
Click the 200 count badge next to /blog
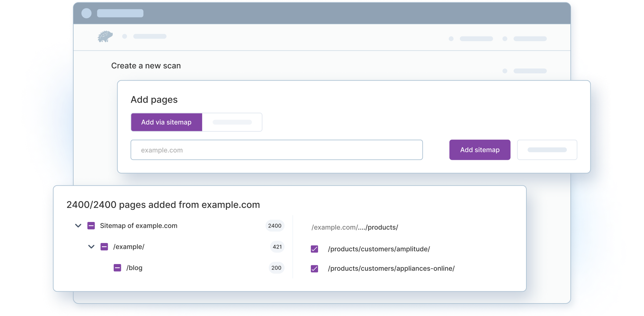coord(276,268)
